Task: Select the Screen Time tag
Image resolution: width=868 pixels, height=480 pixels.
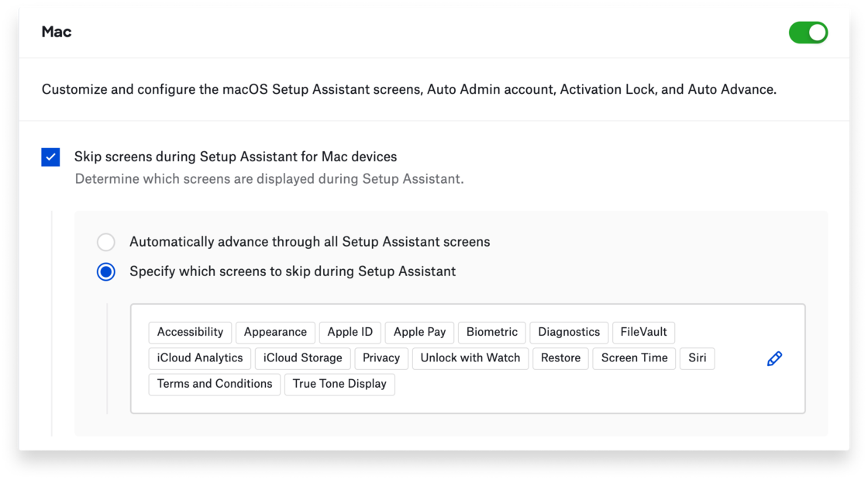Action: [634, 357]
